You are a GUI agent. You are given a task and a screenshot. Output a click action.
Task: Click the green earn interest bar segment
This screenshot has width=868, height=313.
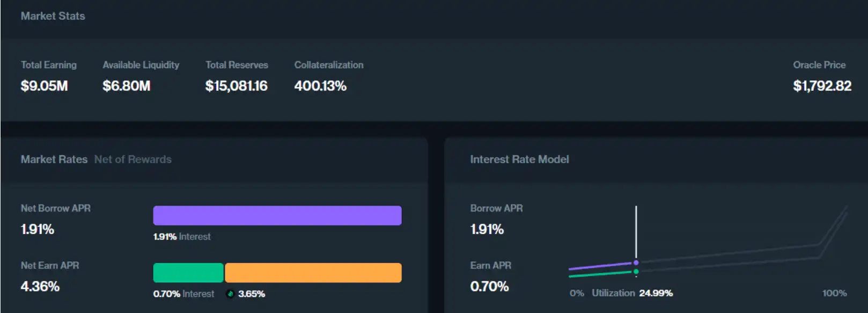(x=188, y=273)
